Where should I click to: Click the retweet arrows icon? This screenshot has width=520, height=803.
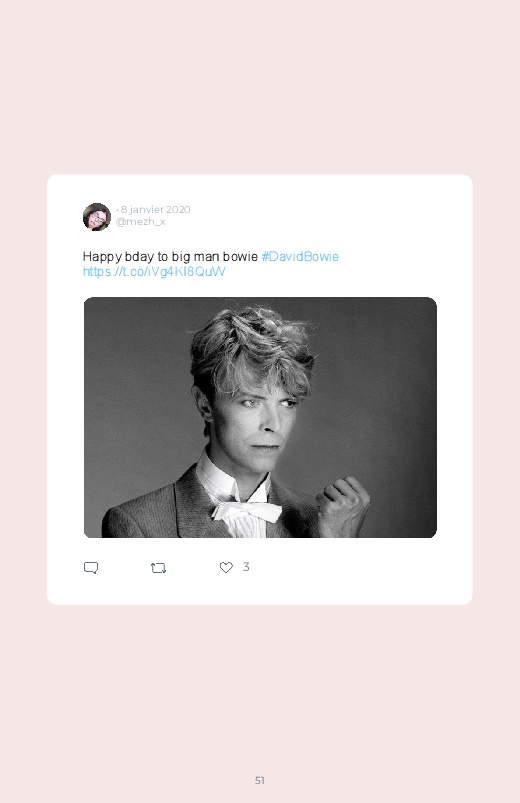pos(158,567)
